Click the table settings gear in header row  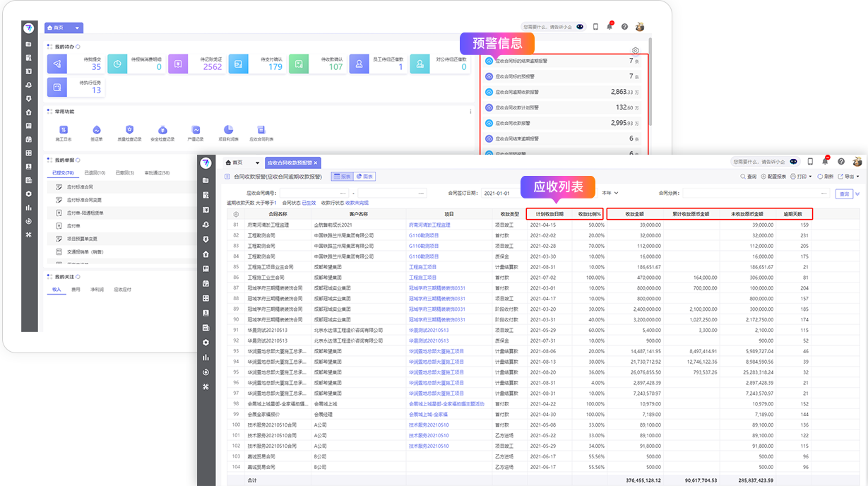(236, 214)
